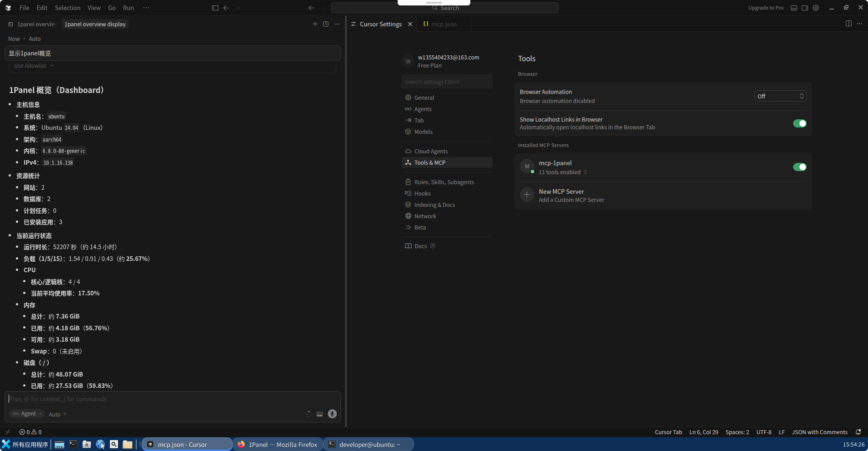Open settings gear in title bar
868x451 pixels.
coord(816,8)
